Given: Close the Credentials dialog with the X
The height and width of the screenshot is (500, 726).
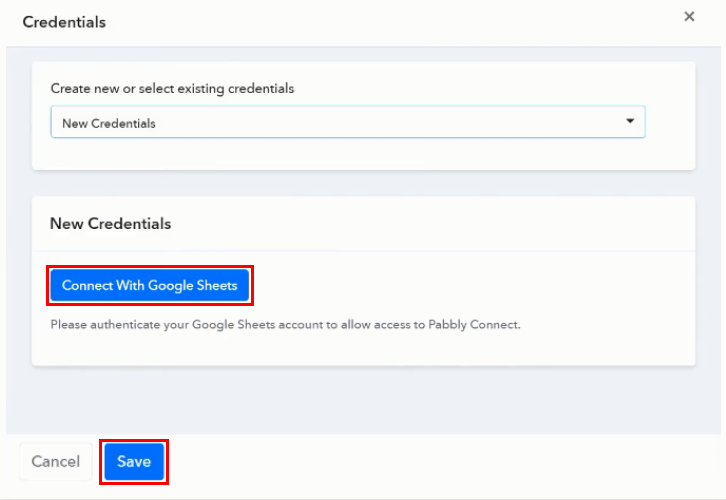Looking at the screenshot, I should pyautogui.click(x=689, y=17).
